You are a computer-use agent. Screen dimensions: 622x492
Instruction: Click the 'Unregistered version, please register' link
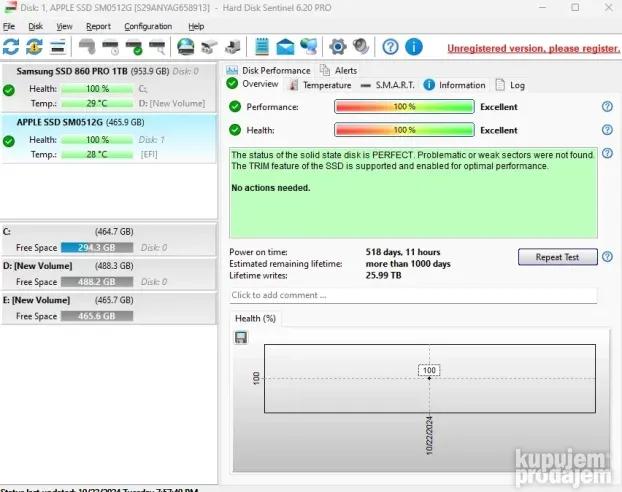tap(532, 48)
